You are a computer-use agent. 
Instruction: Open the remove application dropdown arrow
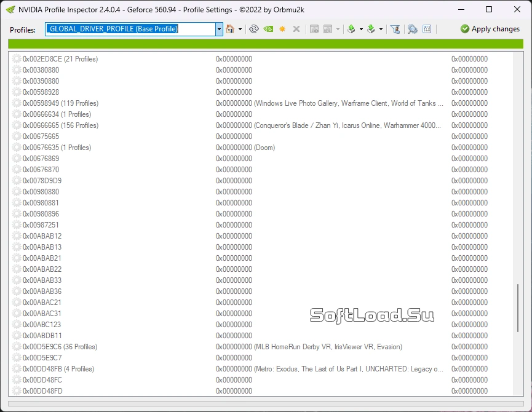tap(338, 29)
